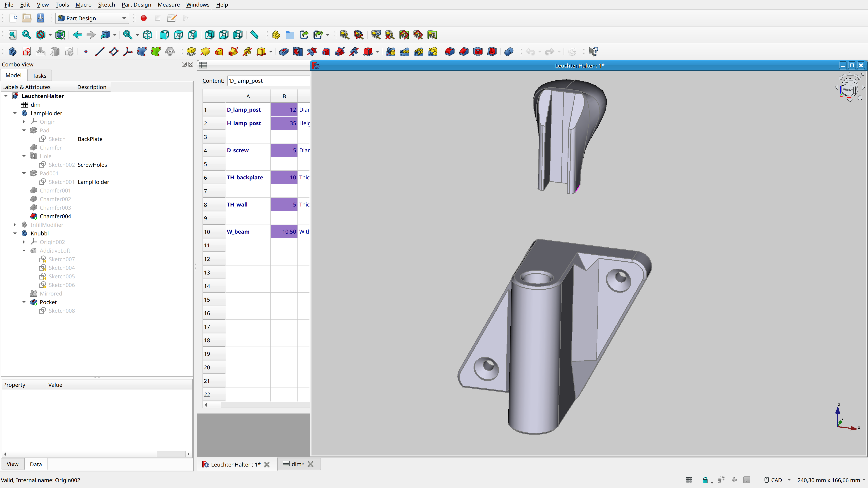Click the spreadsheet Content input field
The width and height of the screenshot is (868, 488).
point(268,81)
